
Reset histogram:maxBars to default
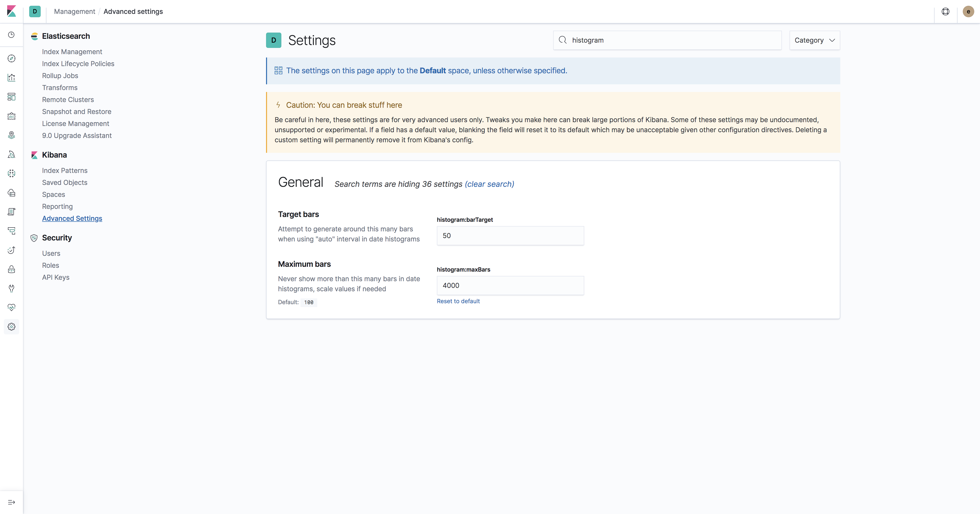point(458,301)
